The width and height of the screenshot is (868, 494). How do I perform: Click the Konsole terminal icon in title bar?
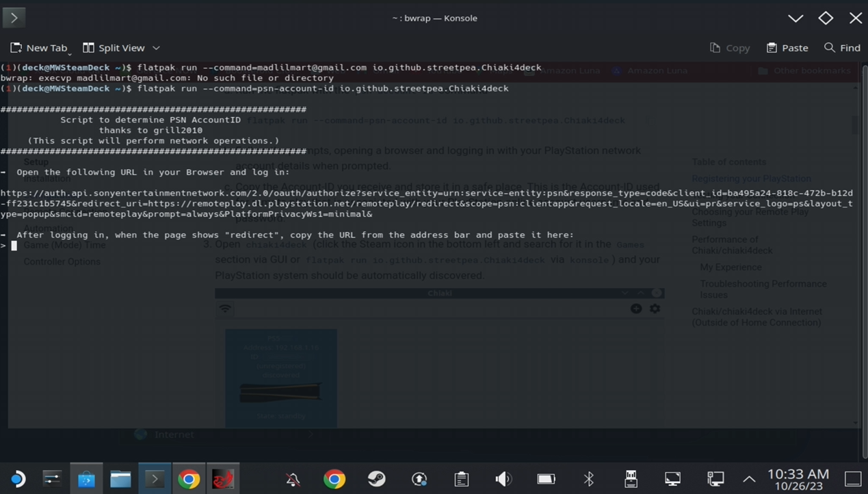pyautogui.click(x=14, y=18)
